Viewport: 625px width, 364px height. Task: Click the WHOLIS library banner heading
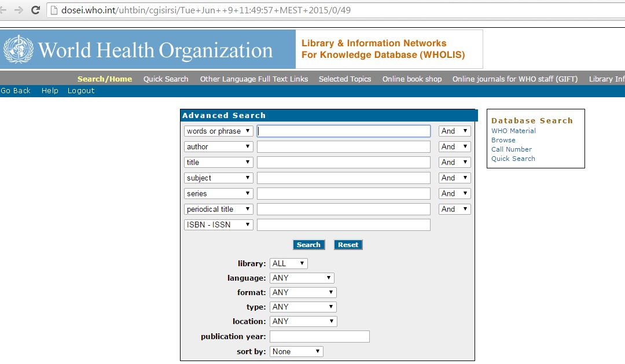(383, 49)
